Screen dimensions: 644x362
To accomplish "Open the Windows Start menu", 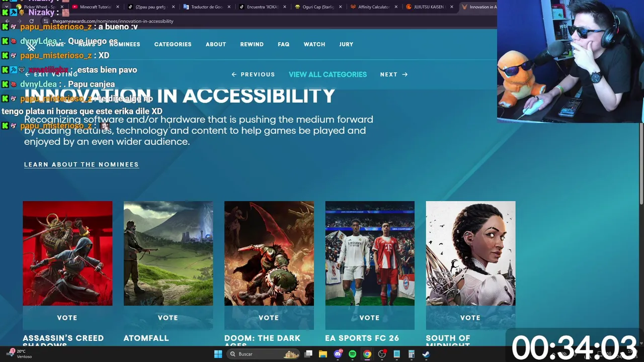I will (218, 354).
